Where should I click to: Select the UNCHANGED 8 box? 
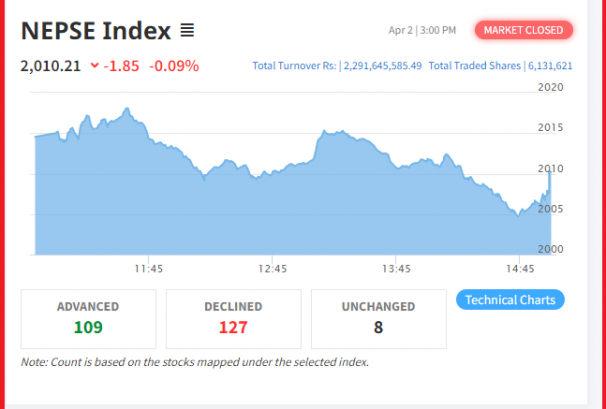click(x=379, y=319)
